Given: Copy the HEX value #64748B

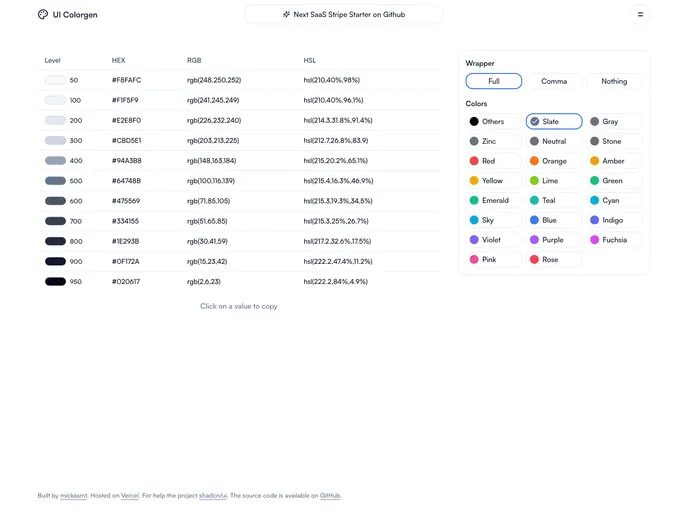Looking at the screenshot, I should pyautogui.click(x=126, y=181).
